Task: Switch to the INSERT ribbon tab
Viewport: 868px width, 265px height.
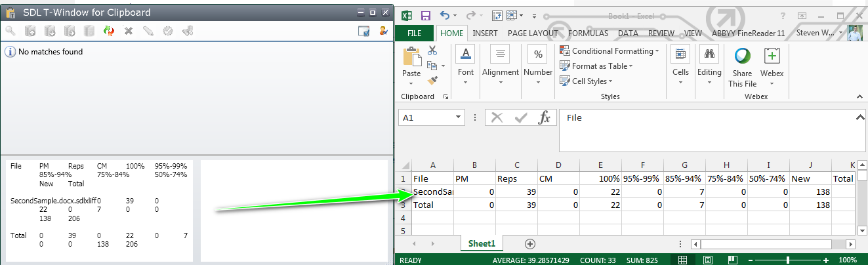Action: pyautogui.click(x=485, y=33)
